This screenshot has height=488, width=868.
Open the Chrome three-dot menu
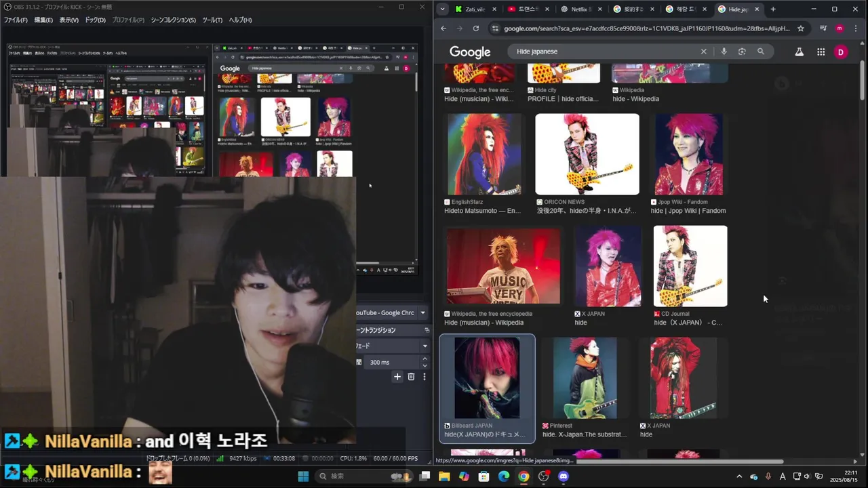click(x=855, y=28)
